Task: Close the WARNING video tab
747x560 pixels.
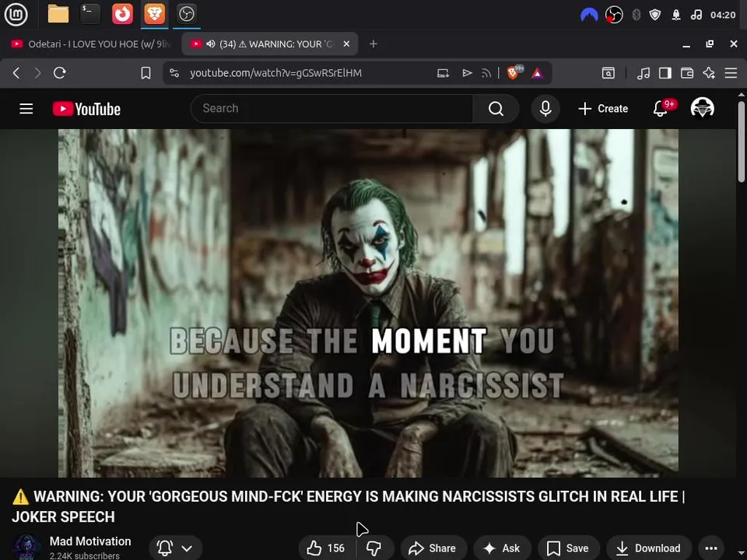Action: click(x=346, y=44)
